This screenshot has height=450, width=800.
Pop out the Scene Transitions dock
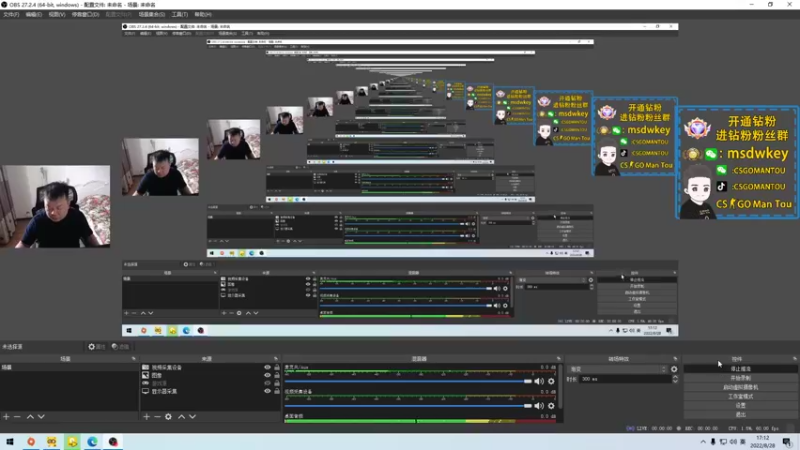pyautogui.click(x=675, y=359)
